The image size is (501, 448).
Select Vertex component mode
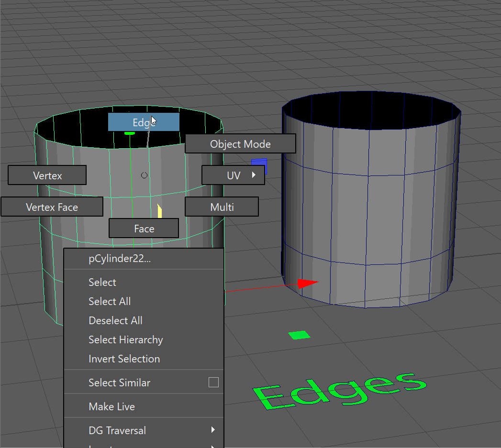[47, 175]
